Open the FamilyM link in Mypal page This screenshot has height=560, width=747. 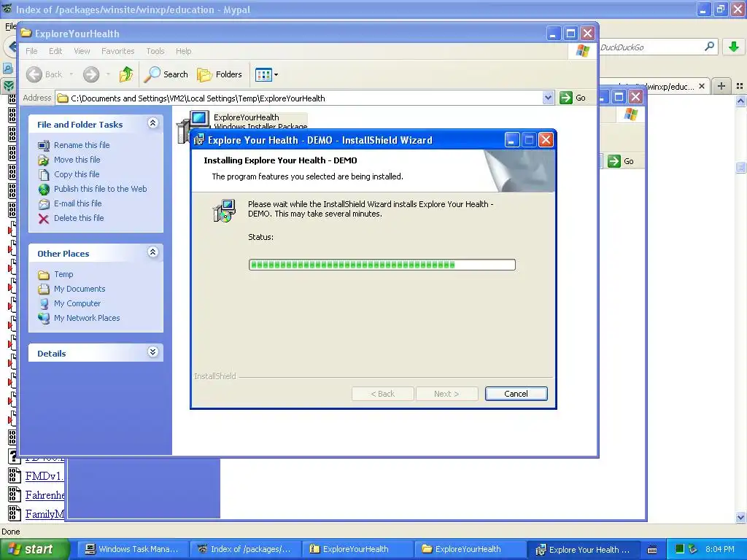pyautogui.click(x=44, y=514)
